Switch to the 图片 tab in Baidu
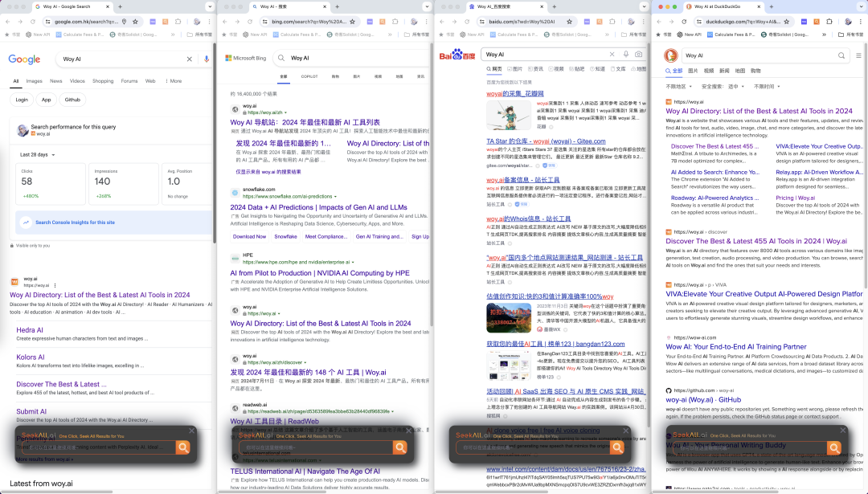 514,69
